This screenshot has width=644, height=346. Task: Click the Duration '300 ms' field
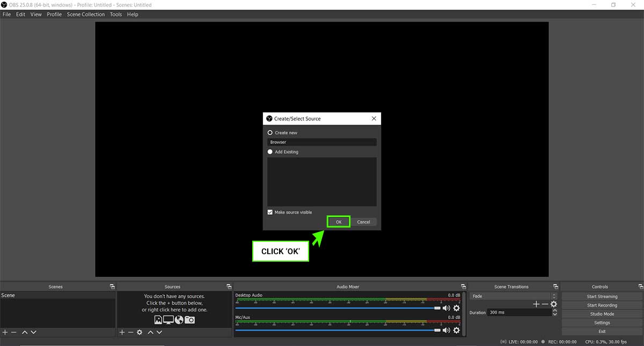[x=519, y=312]
